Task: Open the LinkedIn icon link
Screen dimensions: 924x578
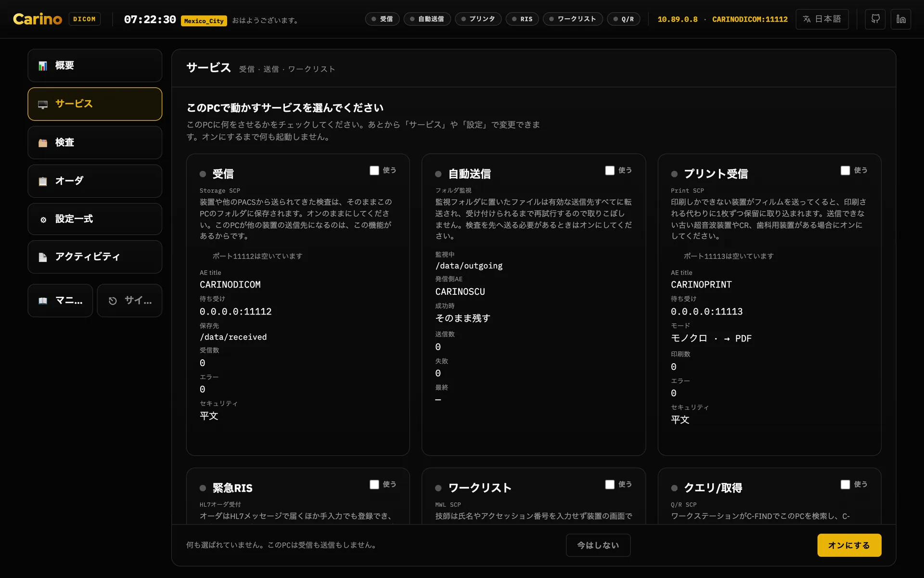Action: point(901,19)
